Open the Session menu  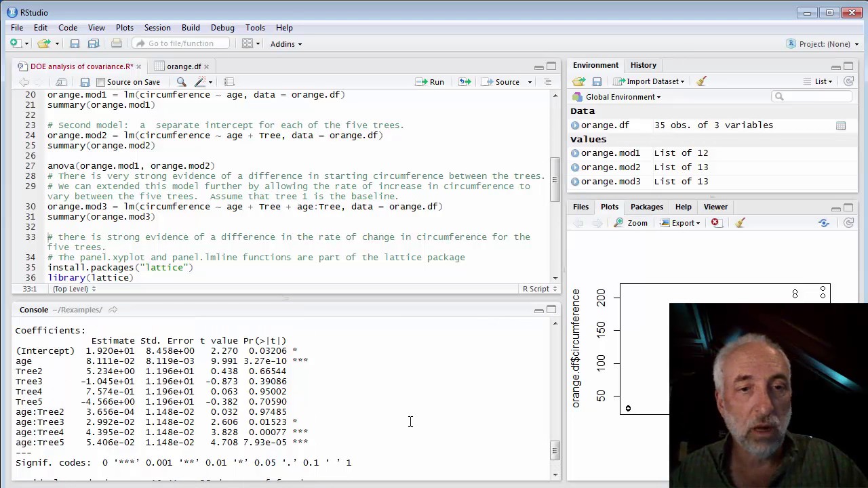coord(157,28)
